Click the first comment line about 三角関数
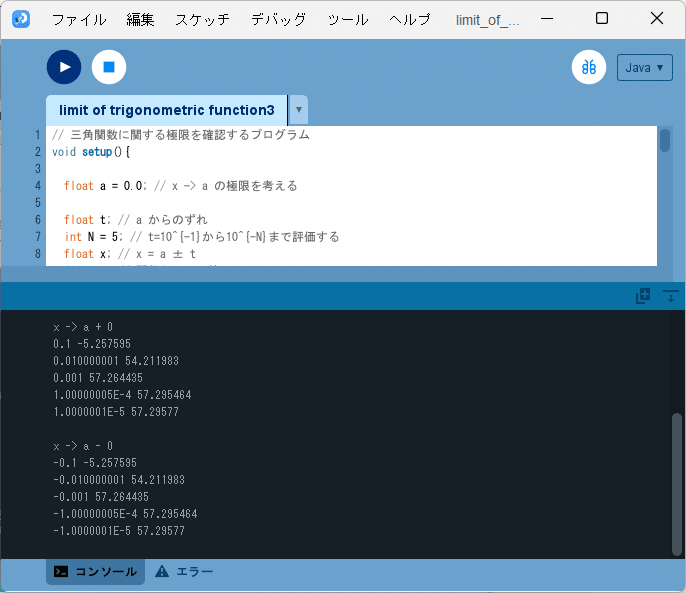Screen dimensions: 686x593 (x=181, y=135)
